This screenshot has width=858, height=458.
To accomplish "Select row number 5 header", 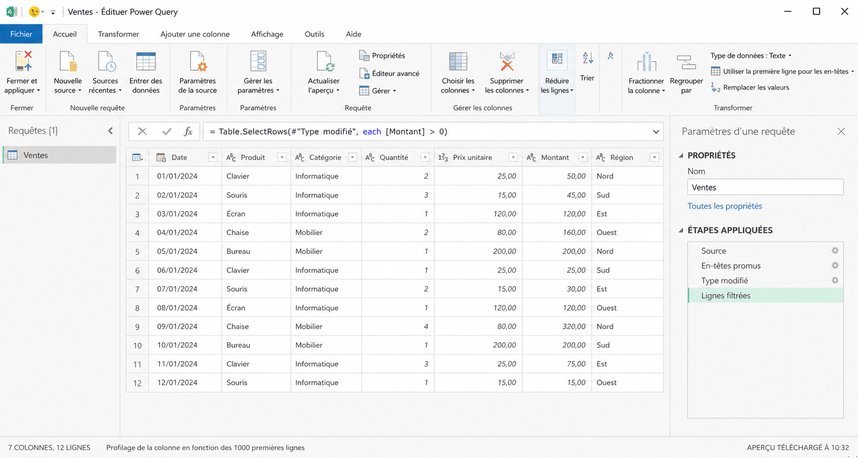I will [x=137, y=252].
